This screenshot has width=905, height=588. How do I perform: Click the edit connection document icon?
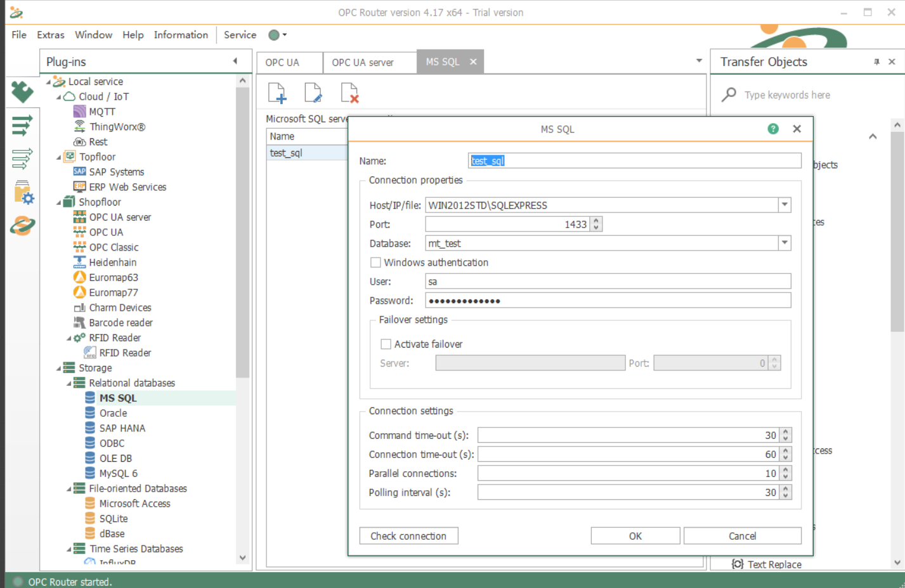[313, 93]
